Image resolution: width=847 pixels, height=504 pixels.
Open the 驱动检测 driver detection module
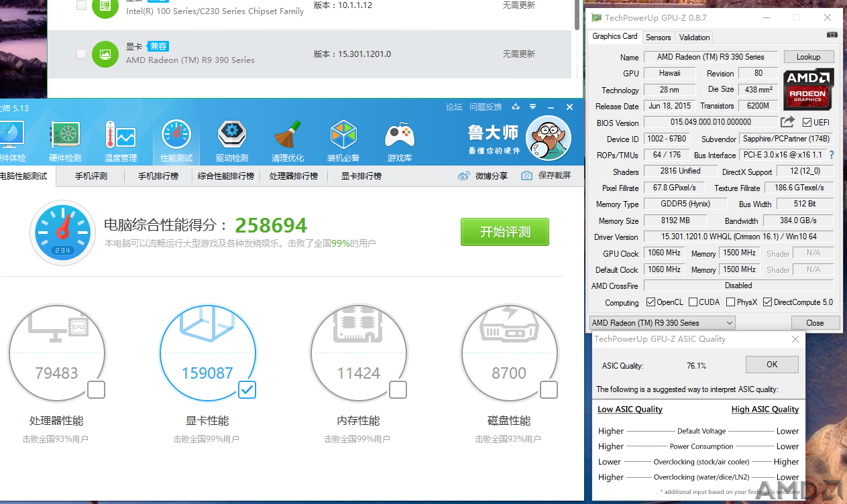(232, 141)
